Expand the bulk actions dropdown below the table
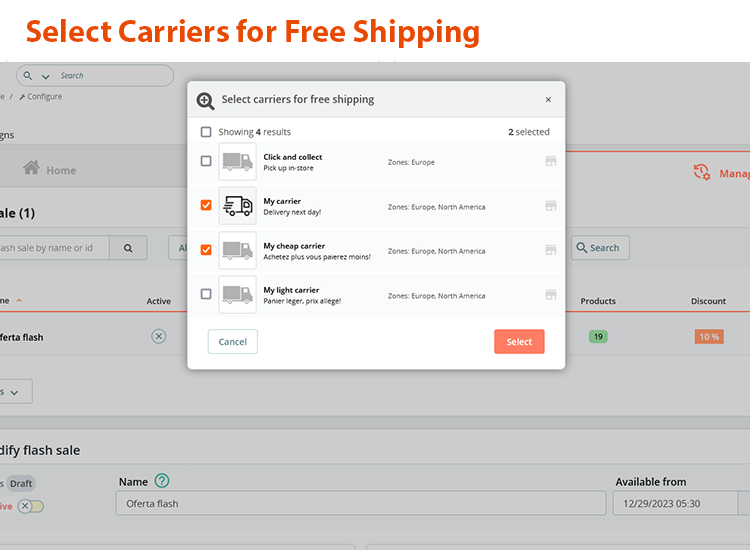Viewport: 750px width, 550px height. tap(16, 392)
